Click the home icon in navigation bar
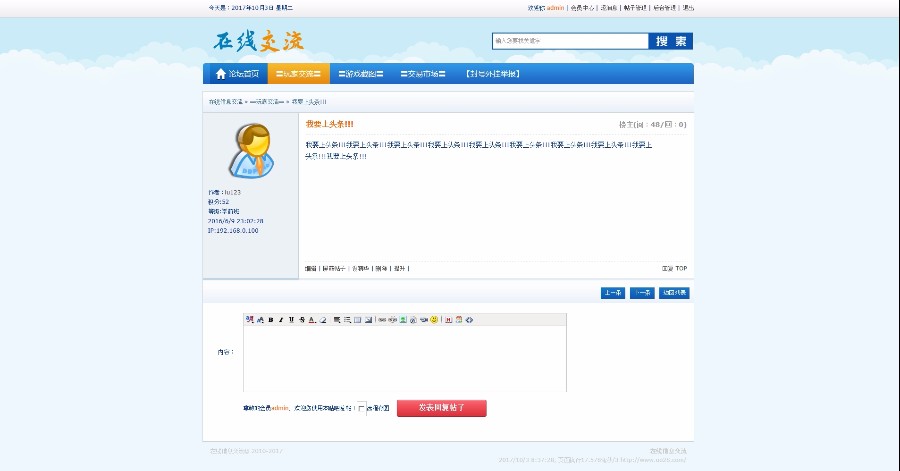This screenshot has width=900, height=471. 220,73
